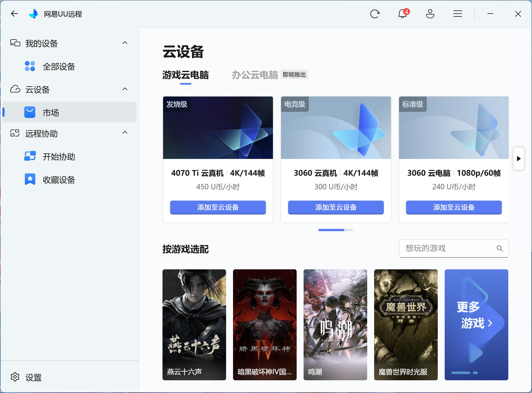Switch to 游戏云电脑 tab
Viewport: 532px width, 393px height.
click(x=185, y=75)
